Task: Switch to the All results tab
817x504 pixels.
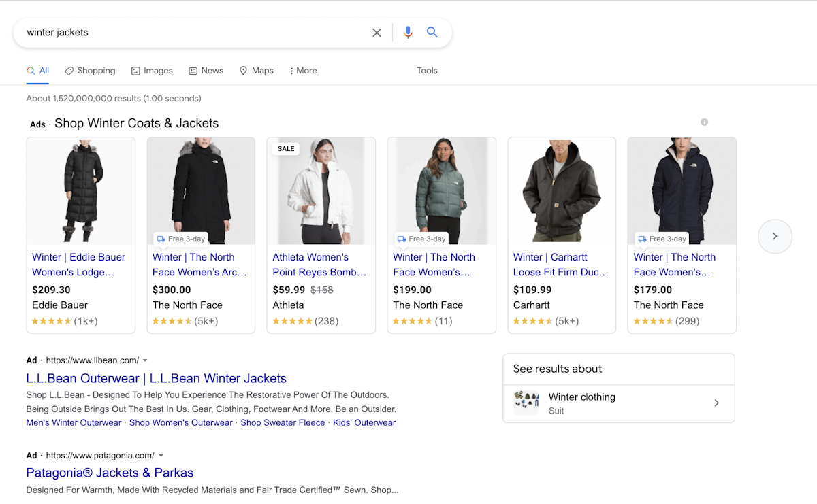Action: coord(37,70)
